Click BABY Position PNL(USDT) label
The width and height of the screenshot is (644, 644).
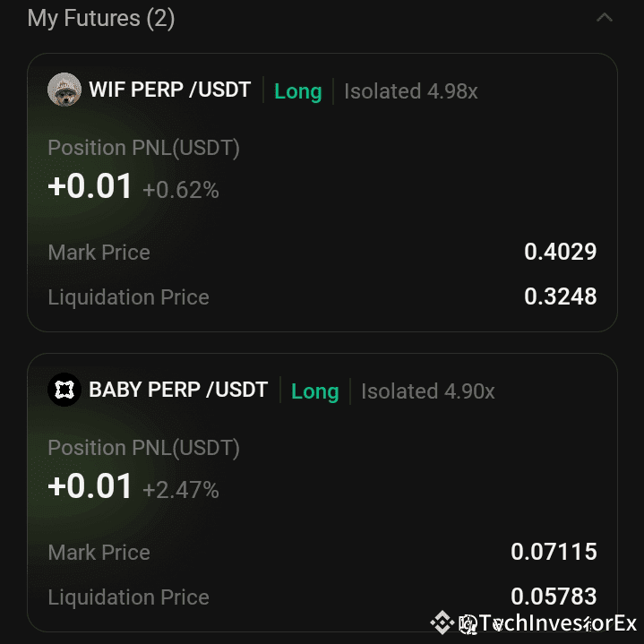(x=143, y=448)
